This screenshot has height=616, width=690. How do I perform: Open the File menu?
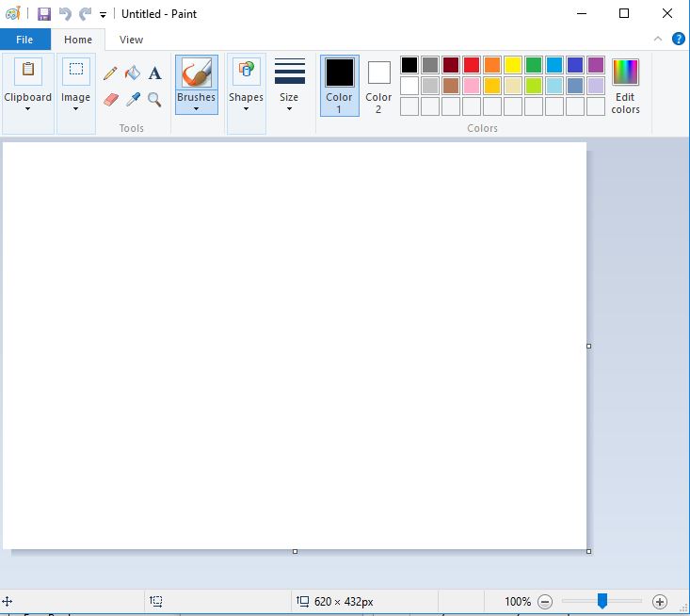[24, 40]
